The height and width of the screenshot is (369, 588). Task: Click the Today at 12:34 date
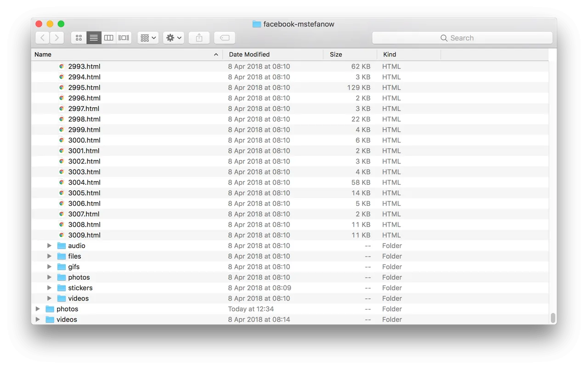[x=251, y=309]
